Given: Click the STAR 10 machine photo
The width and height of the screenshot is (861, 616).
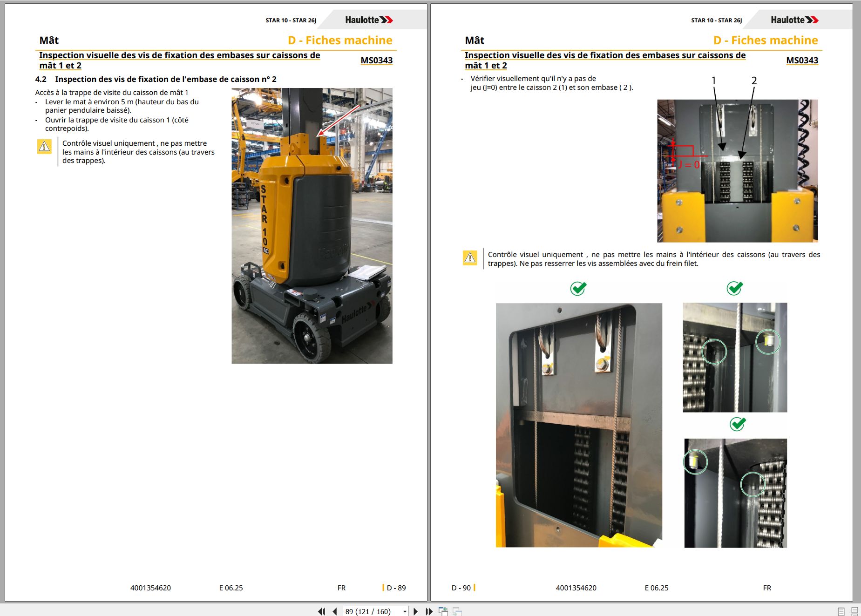Looking at the screenshot, I should [312, 226].
